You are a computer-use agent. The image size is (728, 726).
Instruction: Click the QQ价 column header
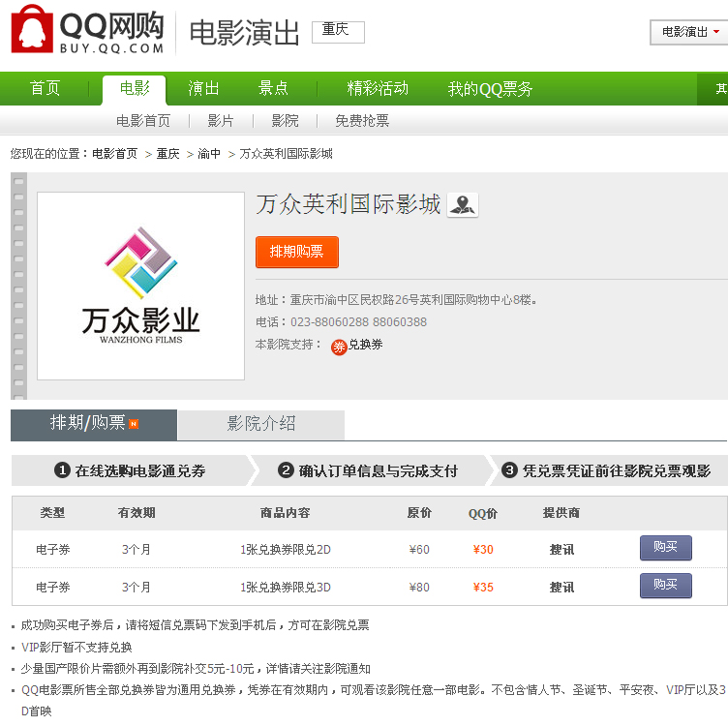point(483,513)
